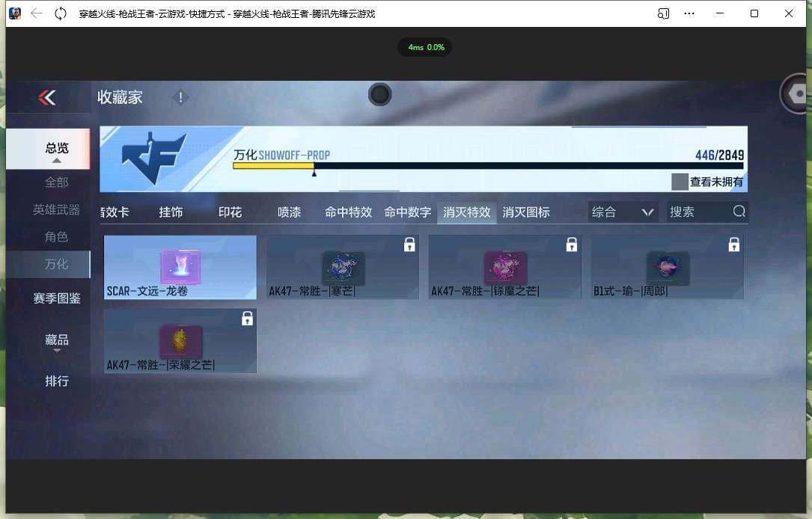Click the red double-chevron back icon
Image resolution: width=812 pixels, height=519 pixels.
tap(46, 97)
